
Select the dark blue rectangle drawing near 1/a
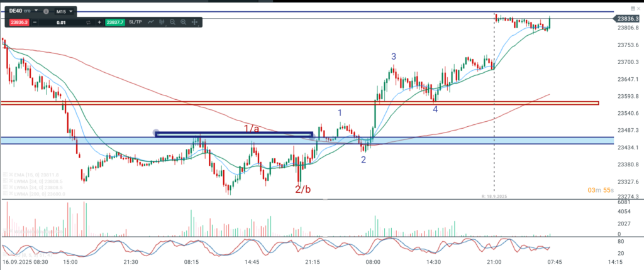click(x=233, y=134)
